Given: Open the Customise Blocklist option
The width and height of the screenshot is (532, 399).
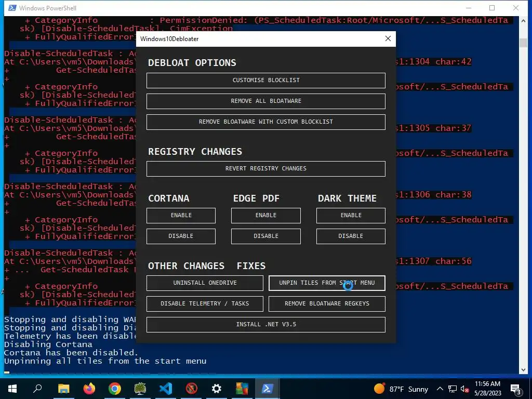Looking at the screenshot, I should click(265, 81).
